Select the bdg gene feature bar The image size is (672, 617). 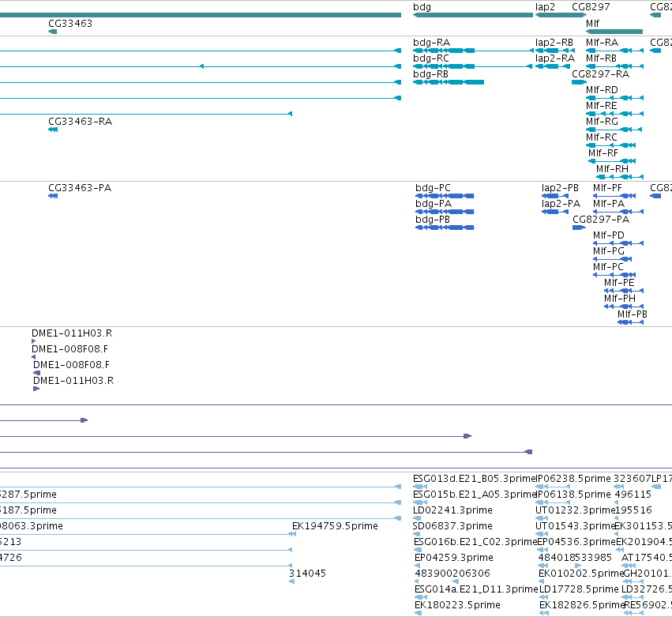click(473, 15)
